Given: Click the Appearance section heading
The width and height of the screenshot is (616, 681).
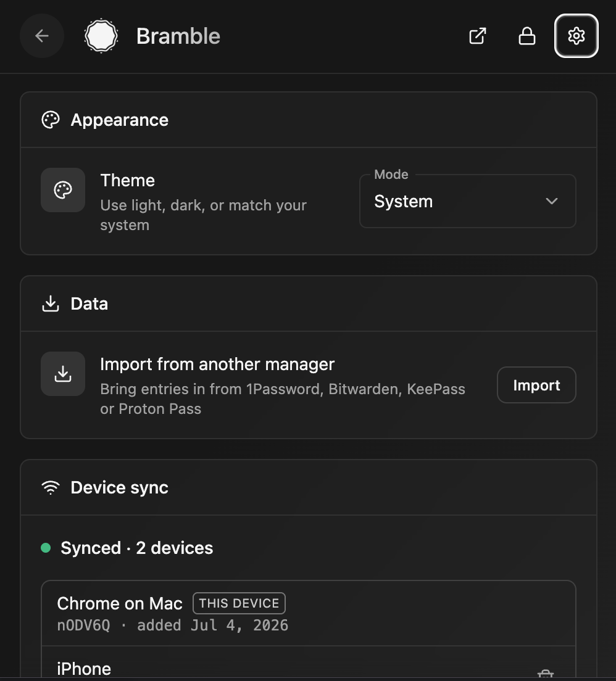Looking at the screenshot, I should pos(120,120).
